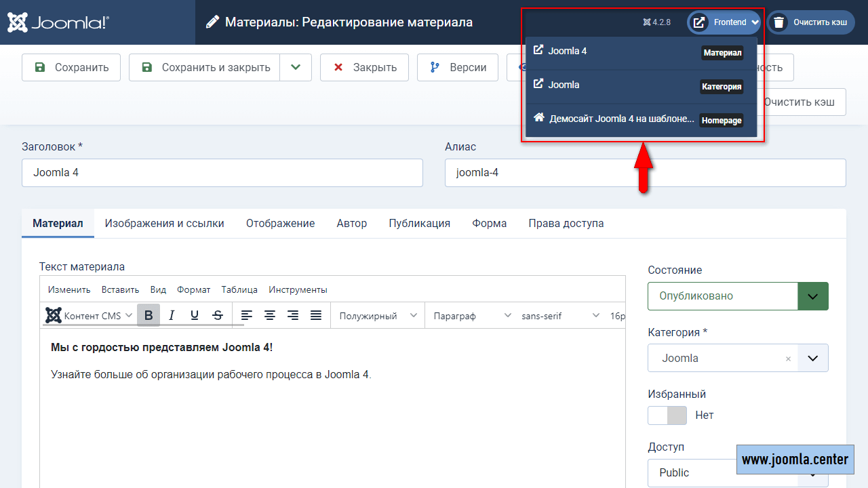Toggle bold formatting in the editor
The image size is (868, 488).
tap(149, 315)
